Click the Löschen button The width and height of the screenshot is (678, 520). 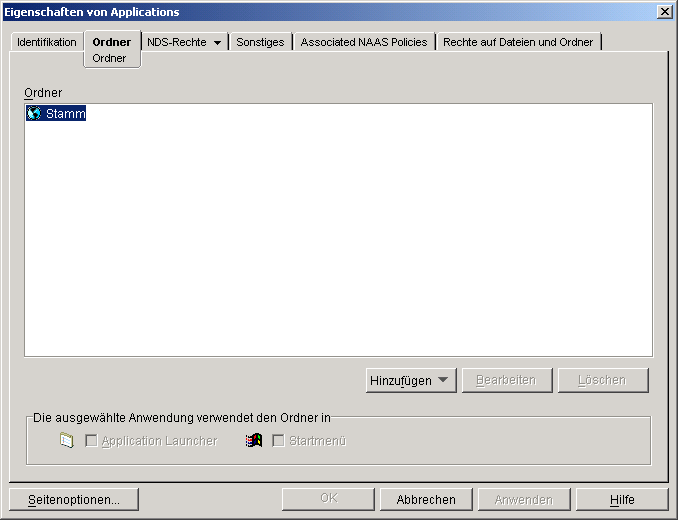click(603, 380)
